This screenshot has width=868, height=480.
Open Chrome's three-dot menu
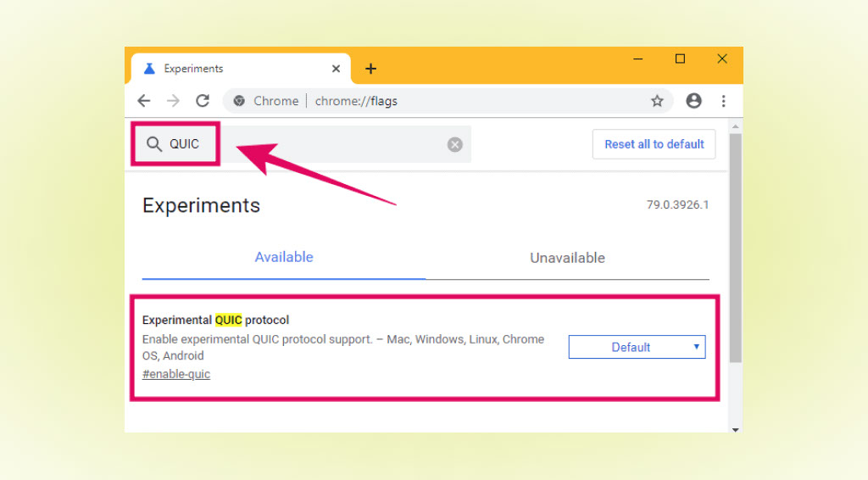[724, 101]
